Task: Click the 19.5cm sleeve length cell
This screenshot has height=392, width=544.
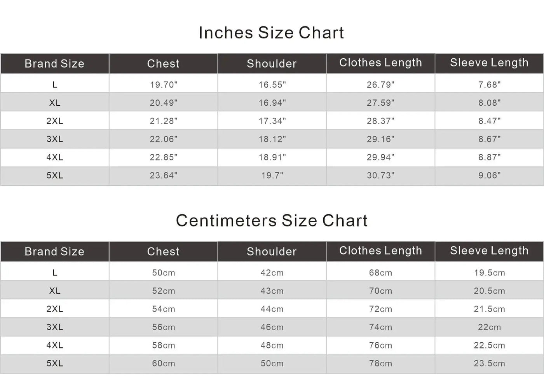Action: [489, 273]
